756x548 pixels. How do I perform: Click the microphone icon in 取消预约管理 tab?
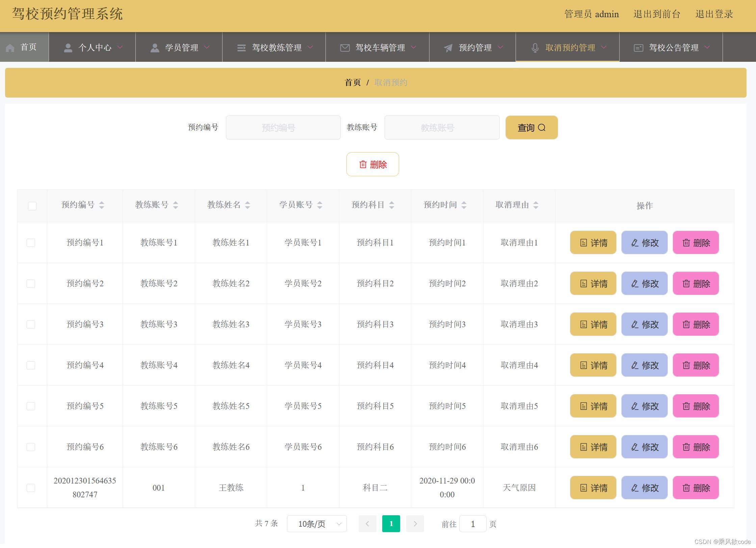pos(535,48)
